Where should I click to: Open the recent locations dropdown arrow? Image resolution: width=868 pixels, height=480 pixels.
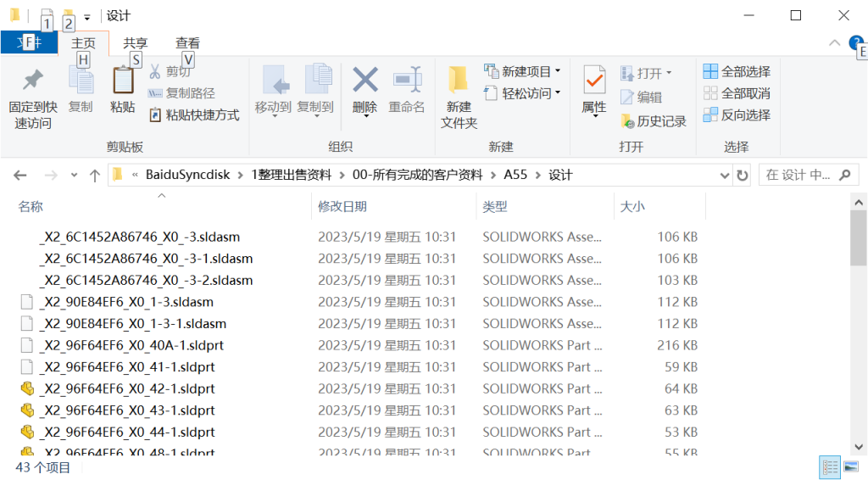coord(74,175)
